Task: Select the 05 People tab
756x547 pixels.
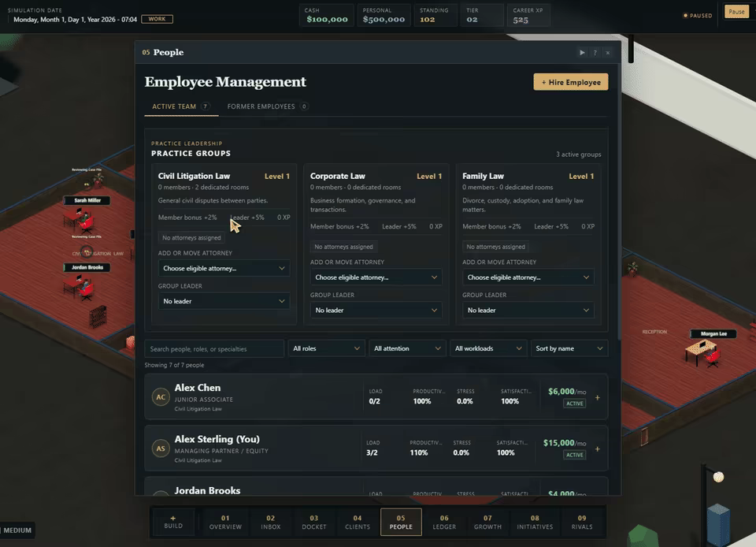Action: [x=401, y=522]
